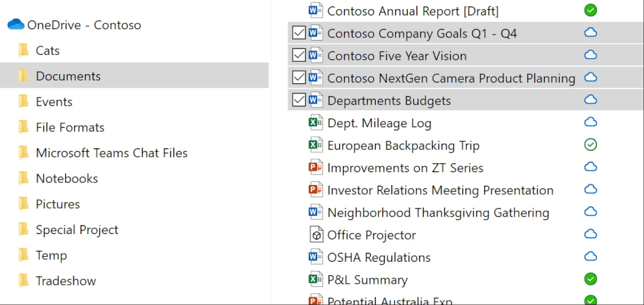Click green outlined checkmark for European Backpacking Trip
The image size is (644, 305).
point(590,145)
